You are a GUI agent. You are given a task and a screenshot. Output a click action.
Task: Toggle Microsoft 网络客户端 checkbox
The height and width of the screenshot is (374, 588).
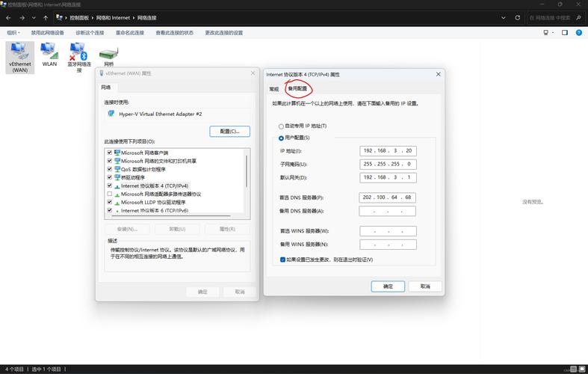(110, 153)
